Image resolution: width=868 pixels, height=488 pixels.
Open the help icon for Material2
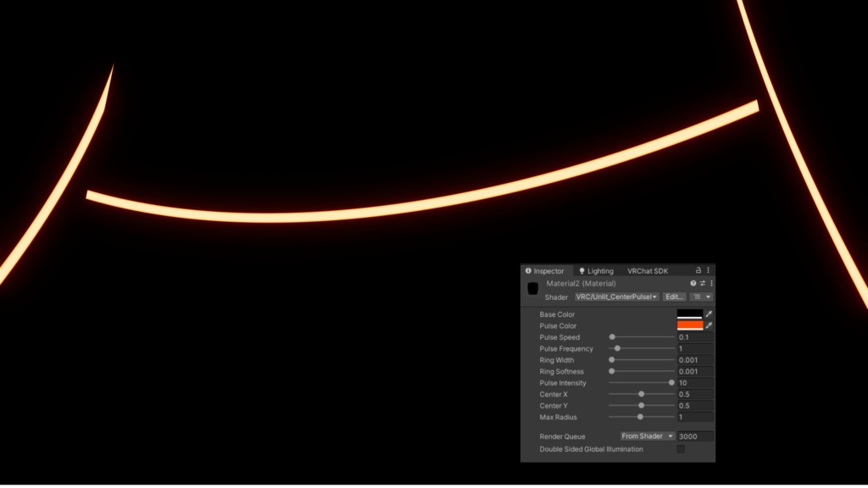(x=693, y=282)
